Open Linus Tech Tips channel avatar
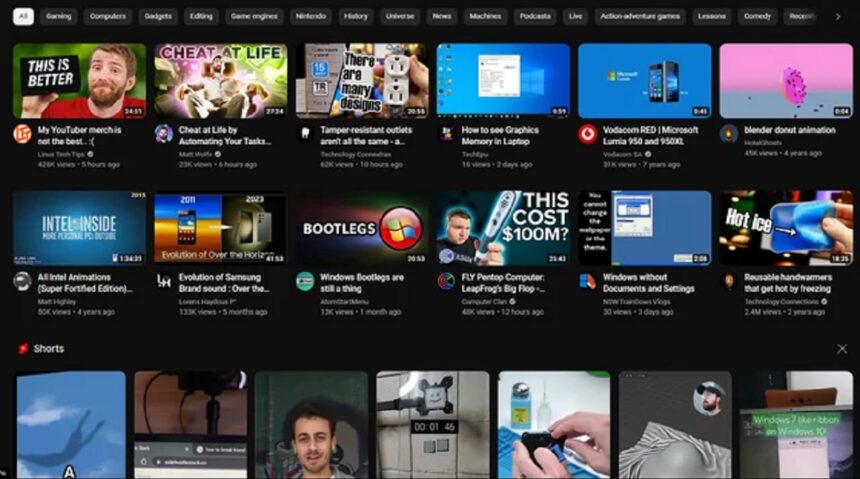The image size is (860, 479). 22,134
